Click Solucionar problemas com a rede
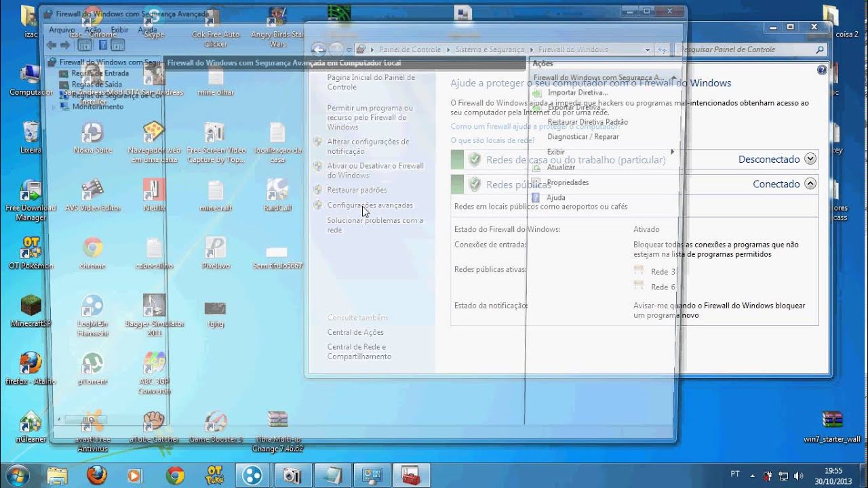The width and height of the screenshot is (868, 488). coord(375,225)
